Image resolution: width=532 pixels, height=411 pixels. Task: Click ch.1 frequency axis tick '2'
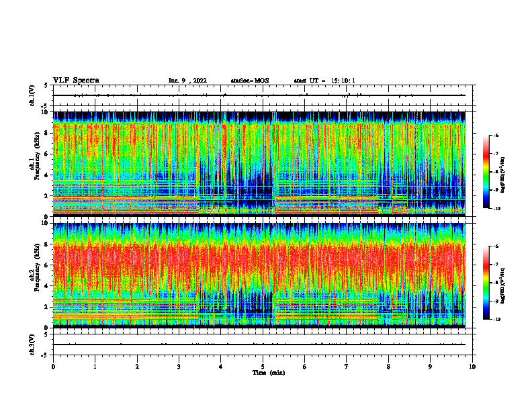(x=46, y=195)
